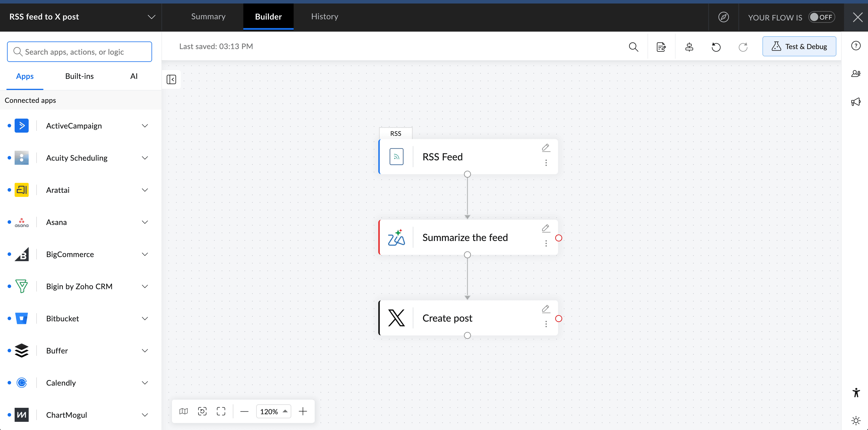Open the notes/edit document toolbar icon

(661, 47)
